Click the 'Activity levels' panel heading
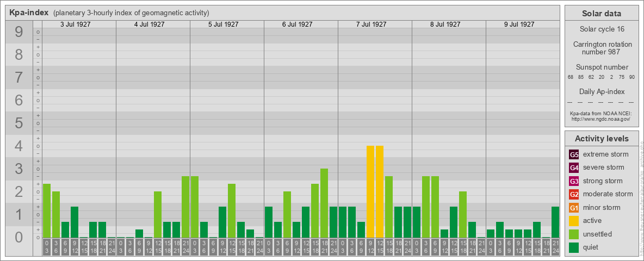Image resolution: width=644 pixels, height=261 pixels. pos(602,139)
